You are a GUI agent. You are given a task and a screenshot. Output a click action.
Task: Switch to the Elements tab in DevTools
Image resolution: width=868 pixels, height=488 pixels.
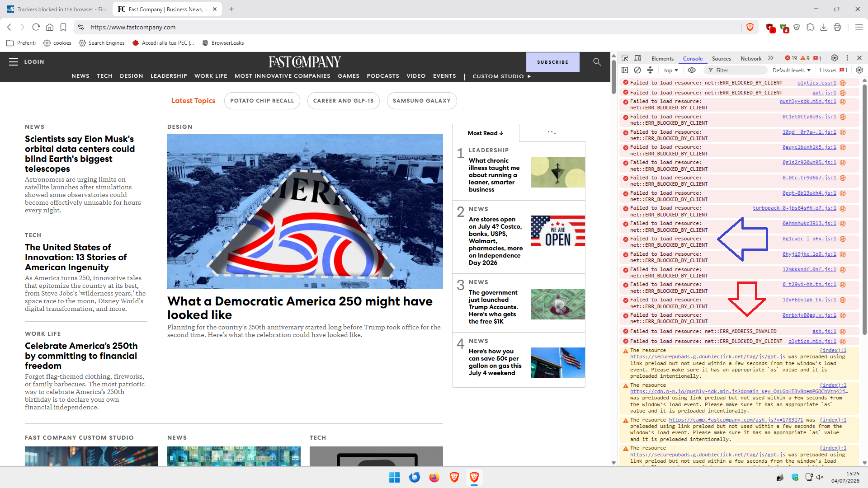click(x=662, y=59)
